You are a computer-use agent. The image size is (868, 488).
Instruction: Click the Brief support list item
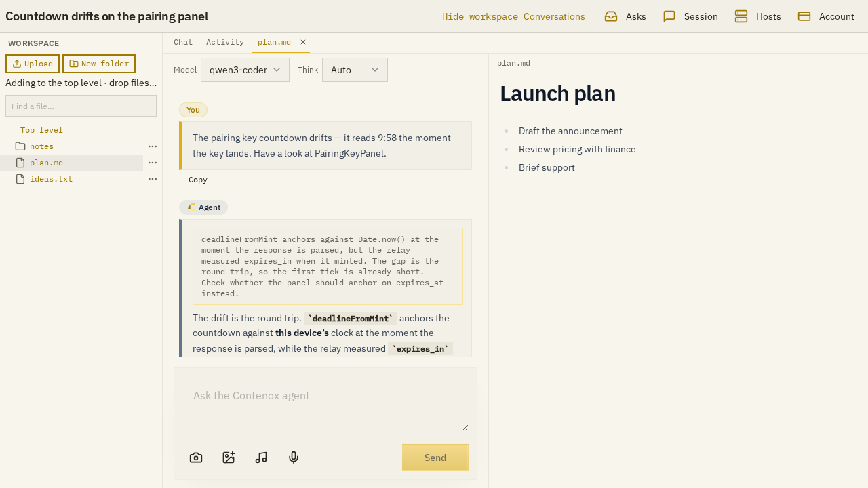pyautogui.click(x=547, y=167)
